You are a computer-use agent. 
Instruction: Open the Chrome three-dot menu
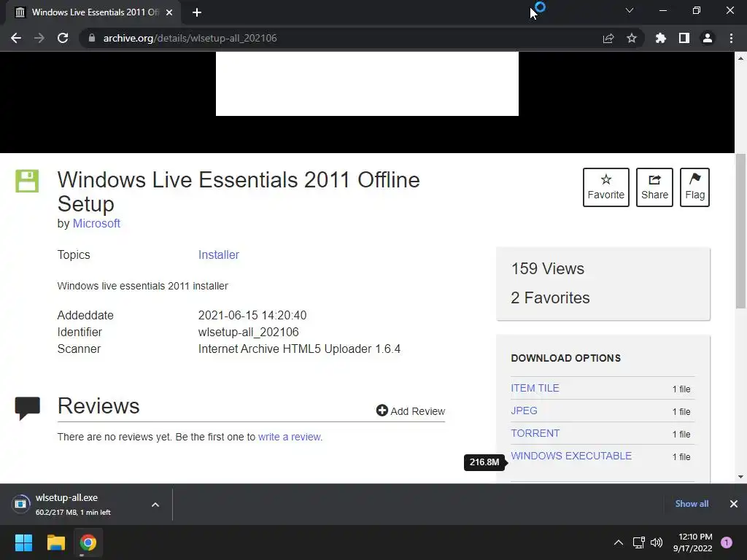pyautogui.click(x=731, y=38)
